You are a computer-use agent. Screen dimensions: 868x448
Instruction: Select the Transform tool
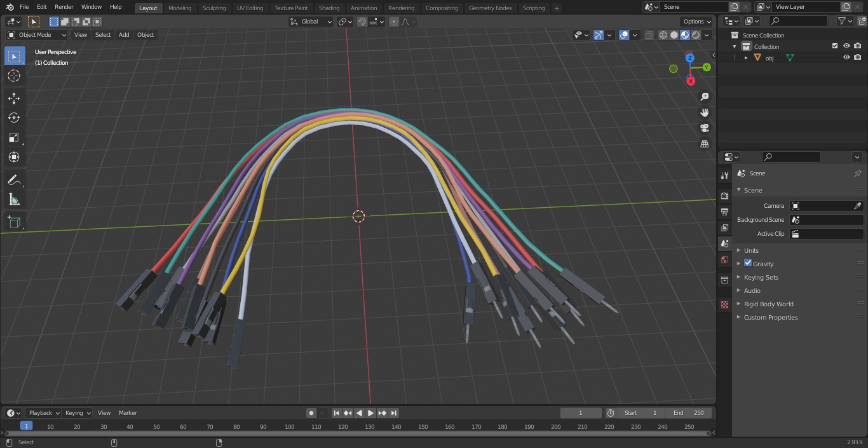point(14,157)
